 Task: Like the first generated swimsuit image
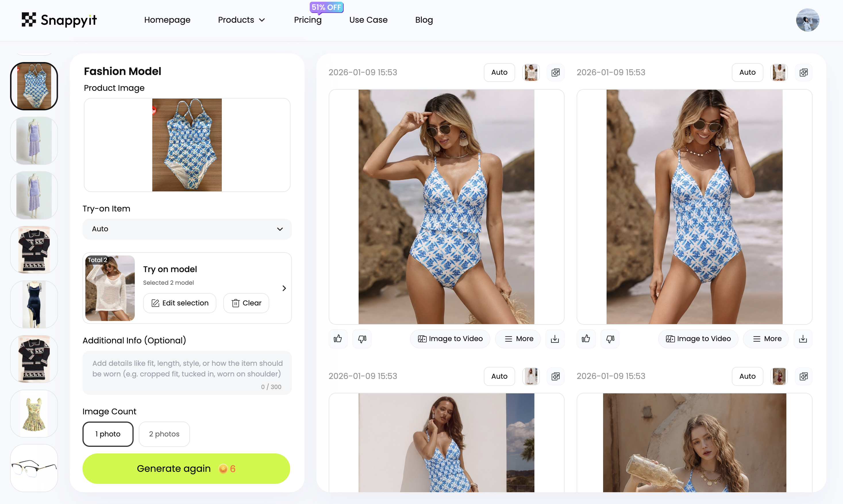(338, 338)
